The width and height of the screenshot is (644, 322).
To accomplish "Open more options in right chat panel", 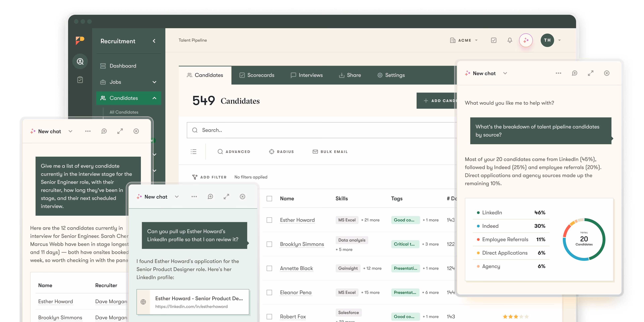I will [558, 73].
